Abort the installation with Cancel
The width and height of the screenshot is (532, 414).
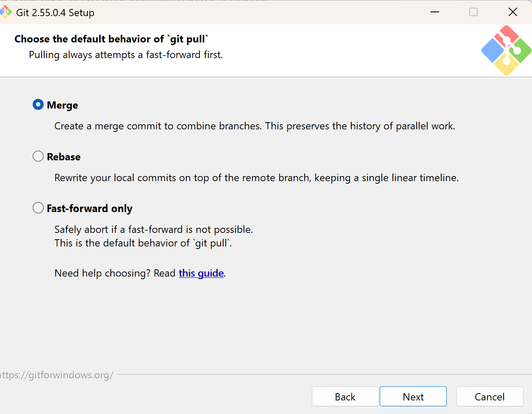(x=490, y=397)
